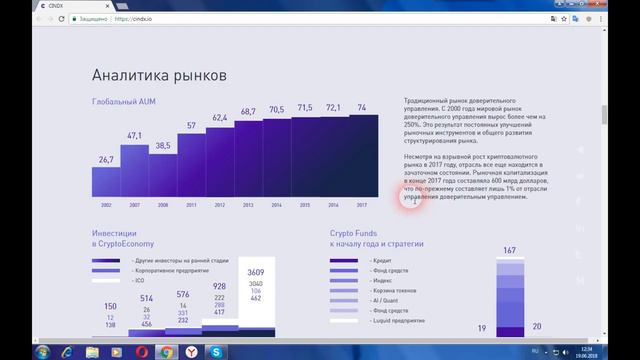Reload the page with the refresh icon
This screenshot has height=360, width=640.
(x=62, y=19)
